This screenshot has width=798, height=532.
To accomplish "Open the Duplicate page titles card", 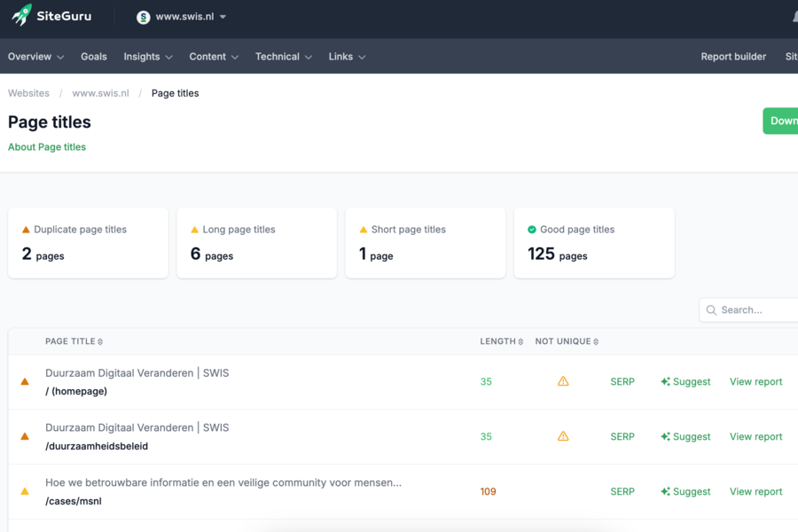I will pos(88,242).
